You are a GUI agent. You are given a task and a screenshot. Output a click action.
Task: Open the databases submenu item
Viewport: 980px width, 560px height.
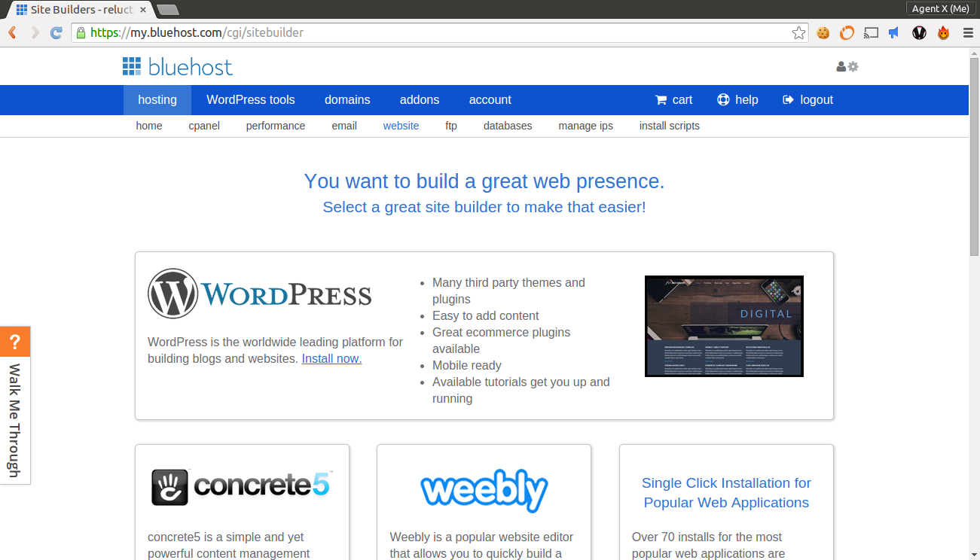[x=508, y=126]
